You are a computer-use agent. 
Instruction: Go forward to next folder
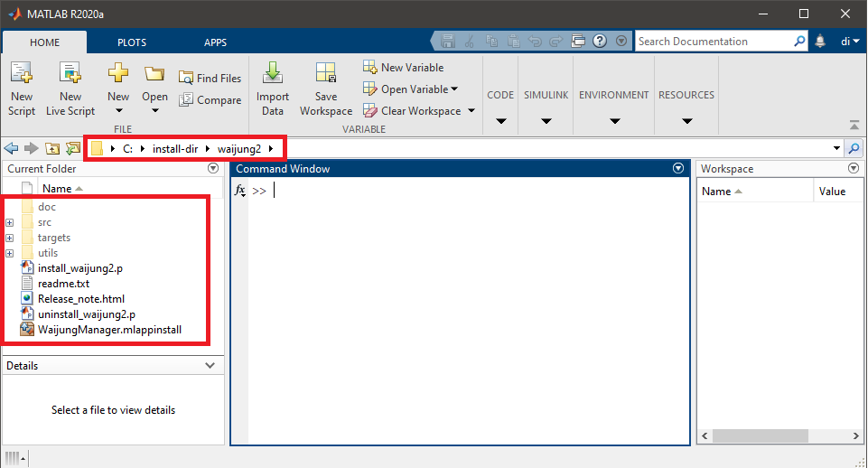(x=32, y=148)
